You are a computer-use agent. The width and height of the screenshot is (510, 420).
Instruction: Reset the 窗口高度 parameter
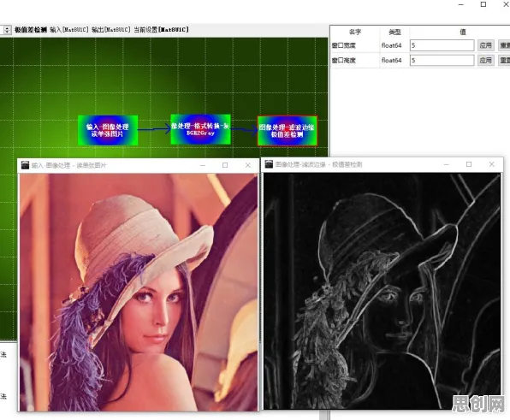tap(505, 60)
